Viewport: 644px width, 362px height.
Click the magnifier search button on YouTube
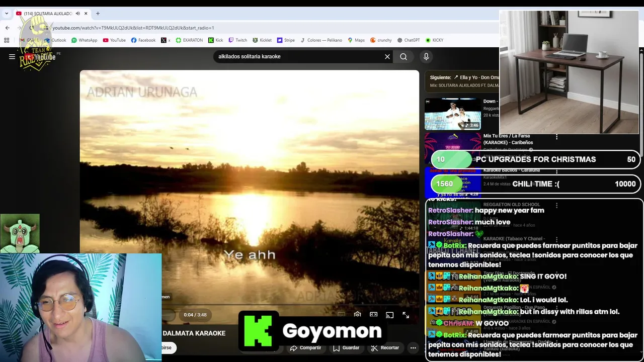pos(404,57)
